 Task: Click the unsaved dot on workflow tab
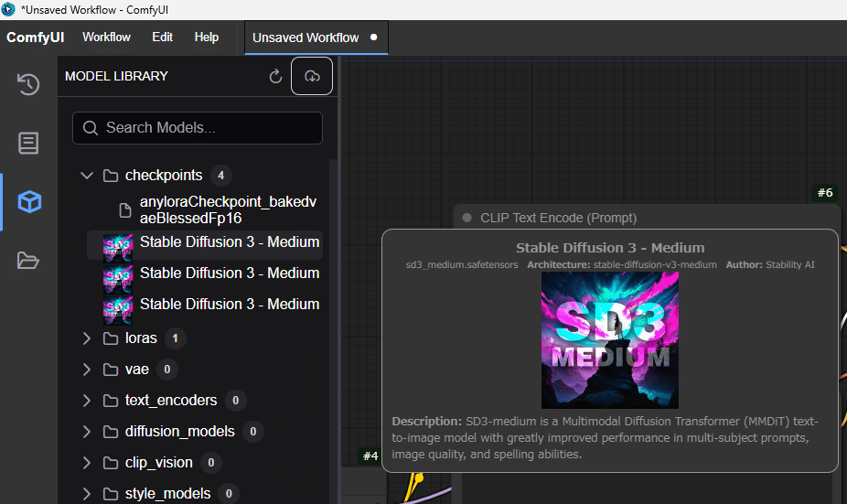(374, 38)
